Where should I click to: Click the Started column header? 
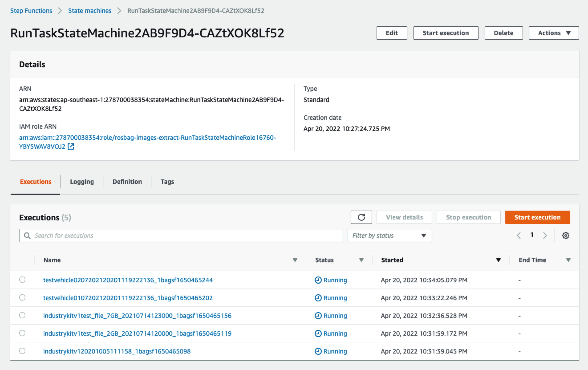[x=392, y=260]
